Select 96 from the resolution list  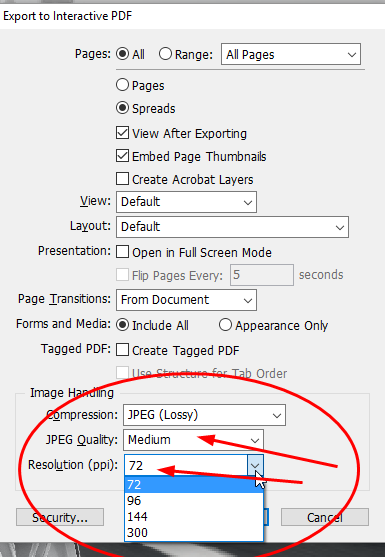point(194,501)
